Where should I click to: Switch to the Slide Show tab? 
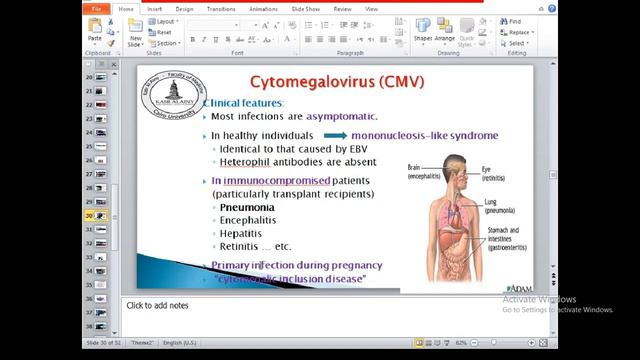(x=306, y=9)
